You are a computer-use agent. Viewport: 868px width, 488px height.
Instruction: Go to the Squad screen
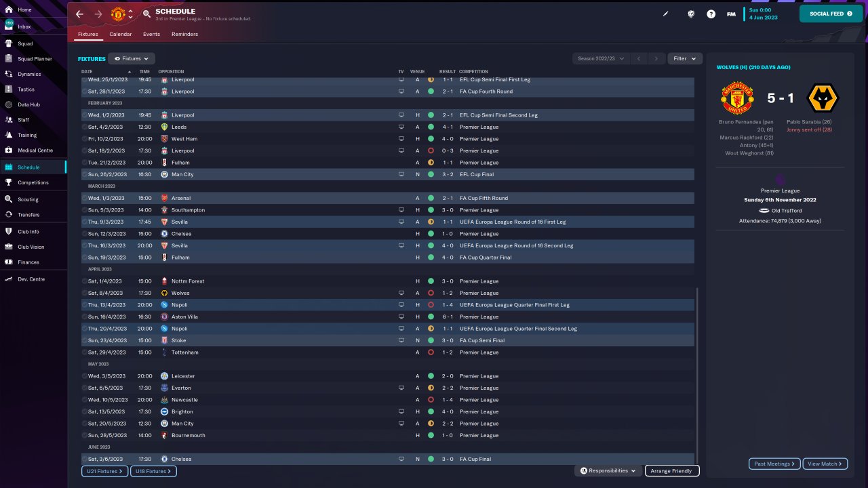tap(25, 43)
